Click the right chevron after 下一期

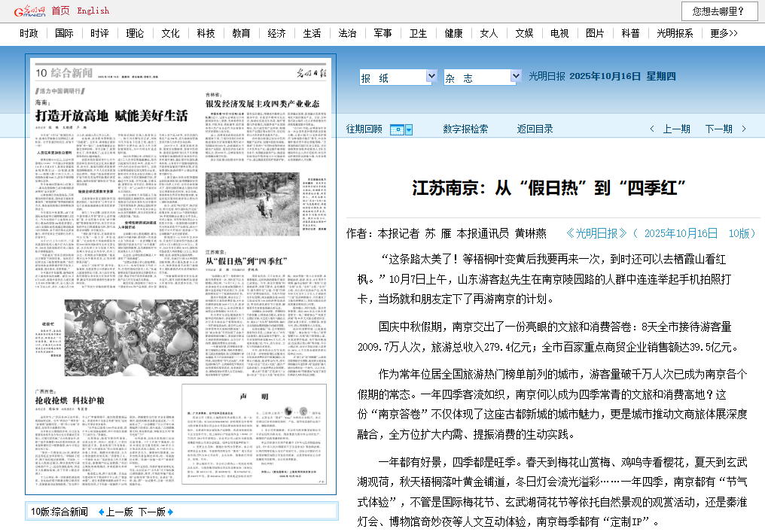[741, 129]
